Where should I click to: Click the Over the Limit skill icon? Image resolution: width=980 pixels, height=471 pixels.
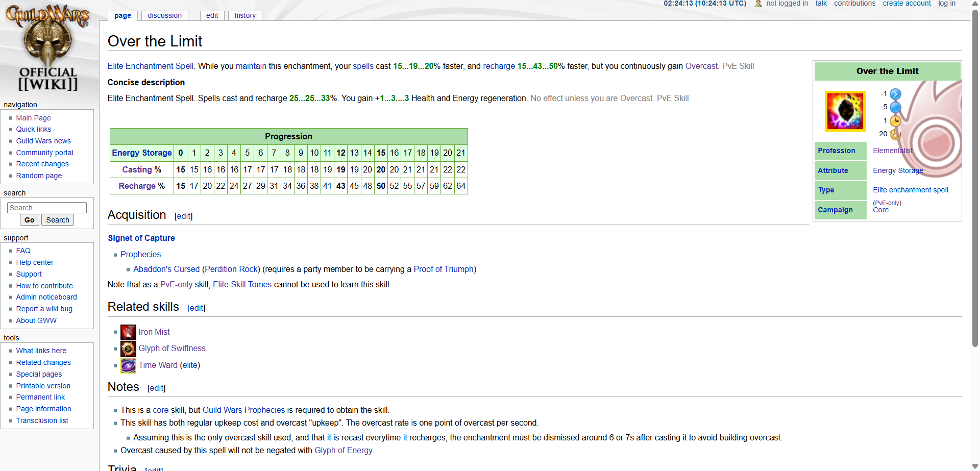click(x=845, y=111)
